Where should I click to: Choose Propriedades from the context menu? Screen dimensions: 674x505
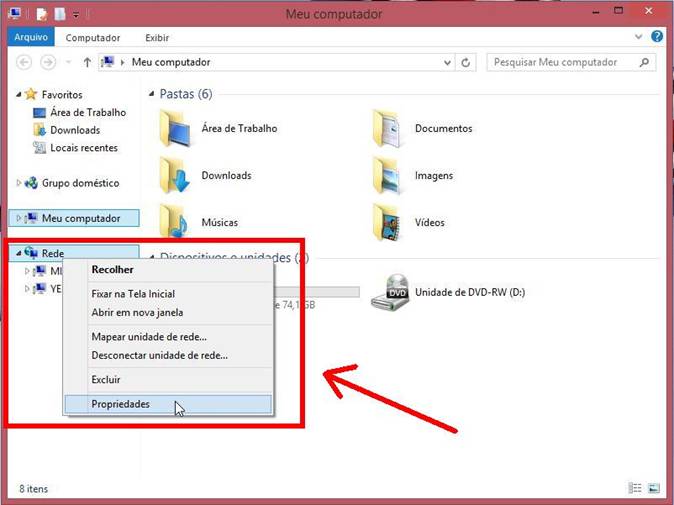tap(121, 404)
